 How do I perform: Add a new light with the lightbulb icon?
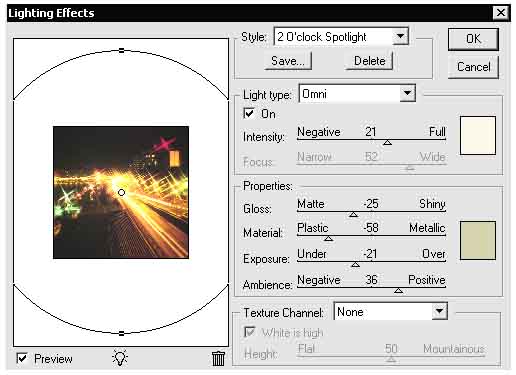[x=120, y=358]
